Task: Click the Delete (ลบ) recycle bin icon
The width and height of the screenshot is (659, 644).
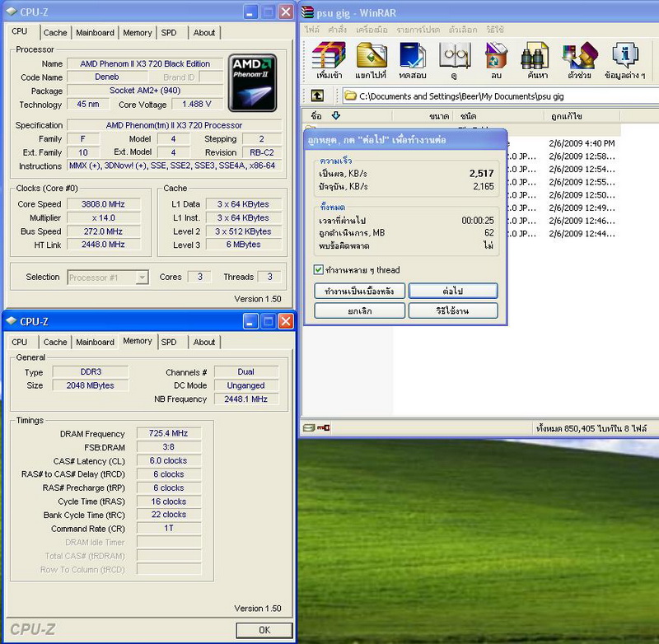Action: [x=496, y=58]
